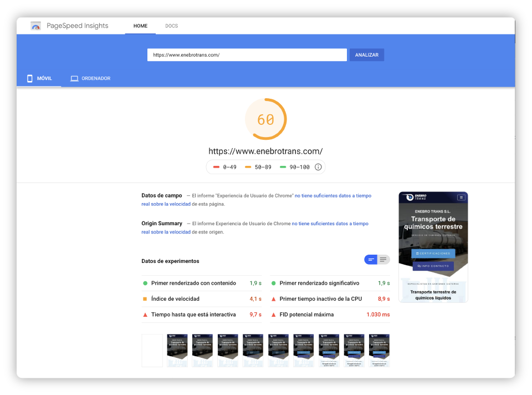The height and width of the screenshot is (395, 532).
Task: Click the Enebro Trans logo in the preview
Action: pos(416,197)
